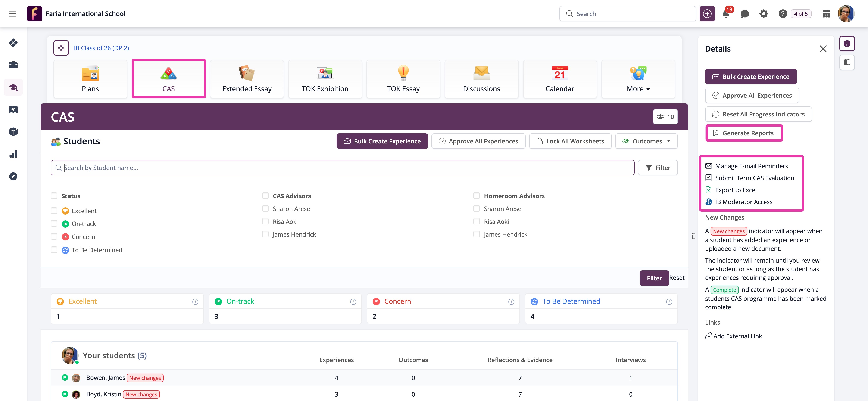Open the info icon on Excellent card

pos(195,302)
